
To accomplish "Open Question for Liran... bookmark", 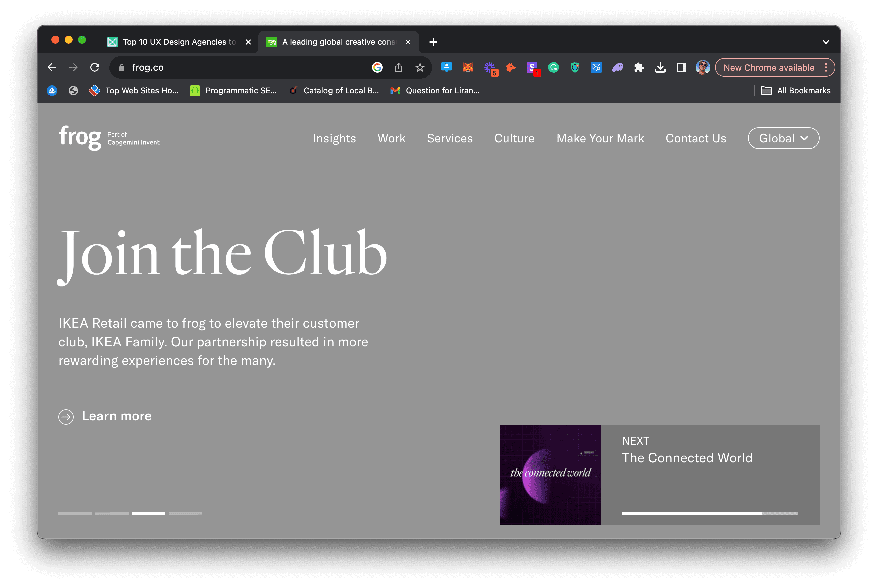I will (435, 91).
